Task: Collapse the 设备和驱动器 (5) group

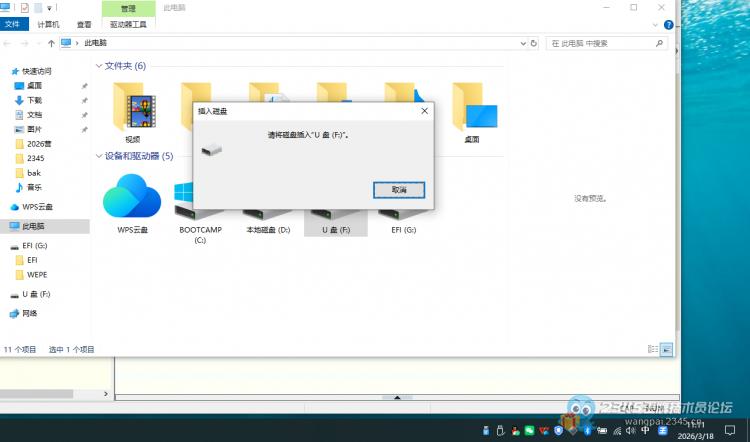Action: [x=99, y=156]
